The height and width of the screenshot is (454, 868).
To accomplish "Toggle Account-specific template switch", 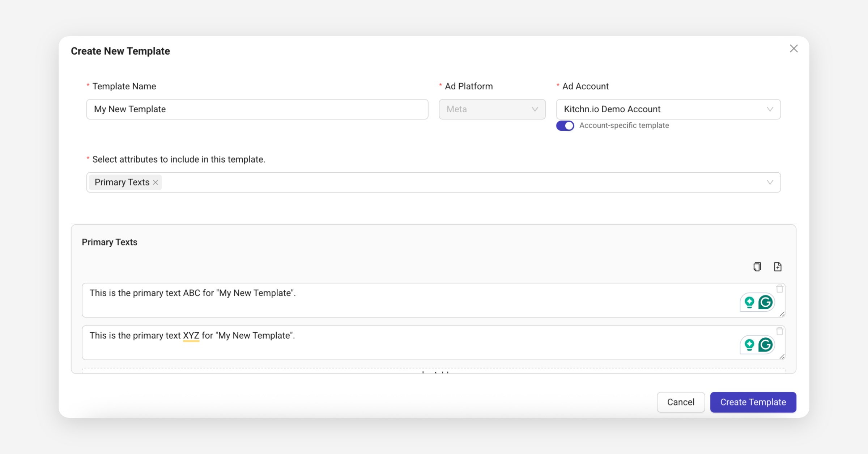I will 565,126.
